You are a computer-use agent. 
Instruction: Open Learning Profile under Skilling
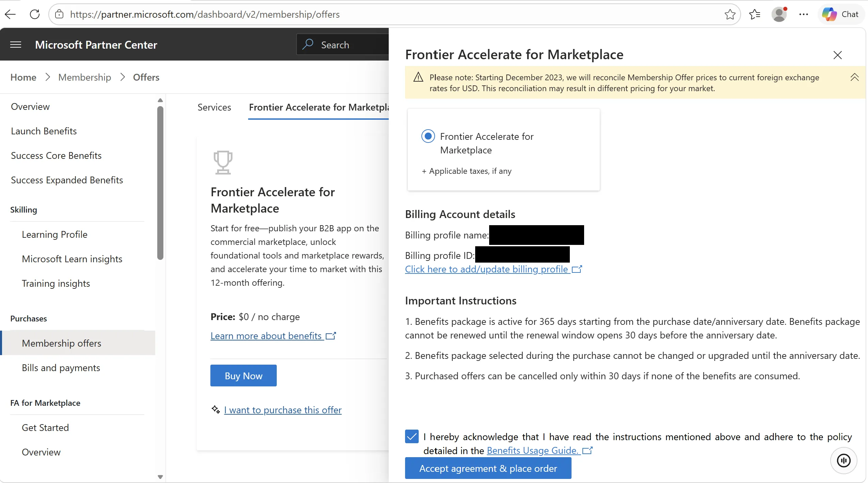pyautogui.click(x=54, y=234)
